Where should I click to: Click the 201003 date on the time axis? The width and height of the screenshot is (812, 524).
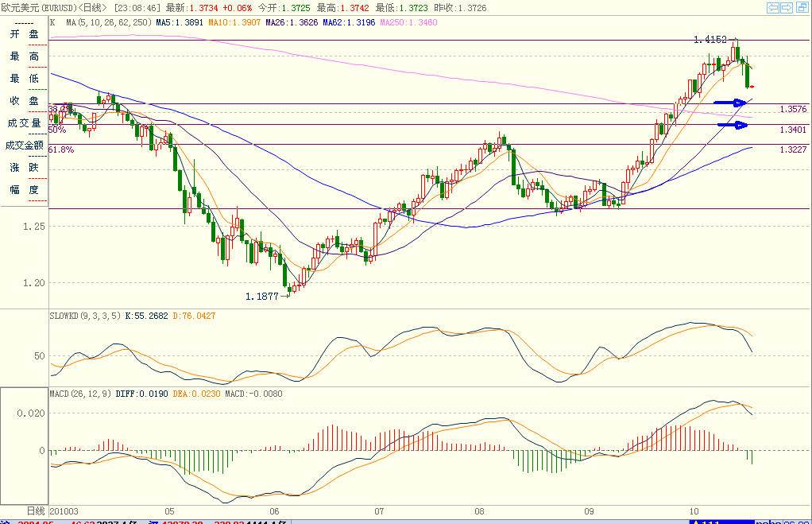tap(64, 511)
